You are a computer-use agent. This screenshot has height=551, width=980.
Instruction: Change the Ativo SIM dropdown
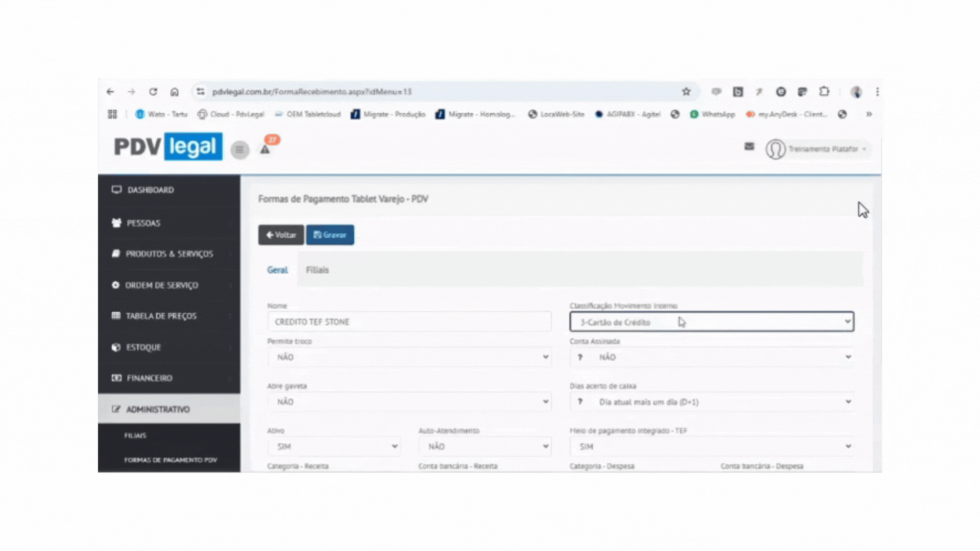[x=334, y=446]
